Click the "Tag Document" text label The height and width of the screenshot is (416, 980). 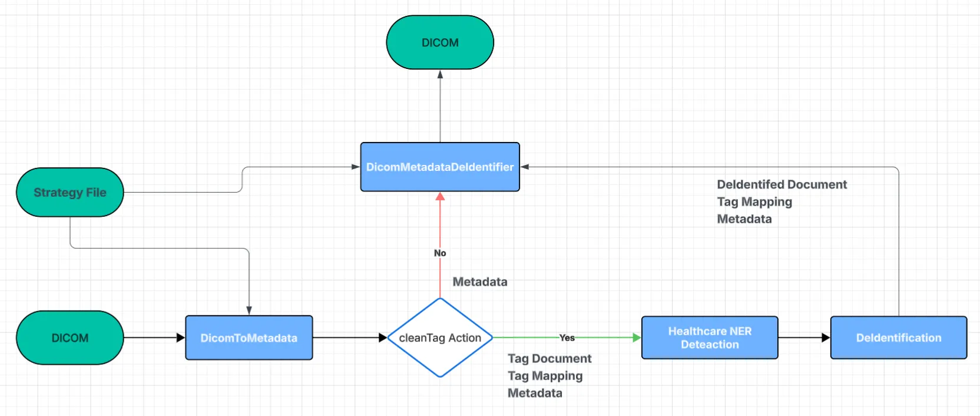coord(549,358)
